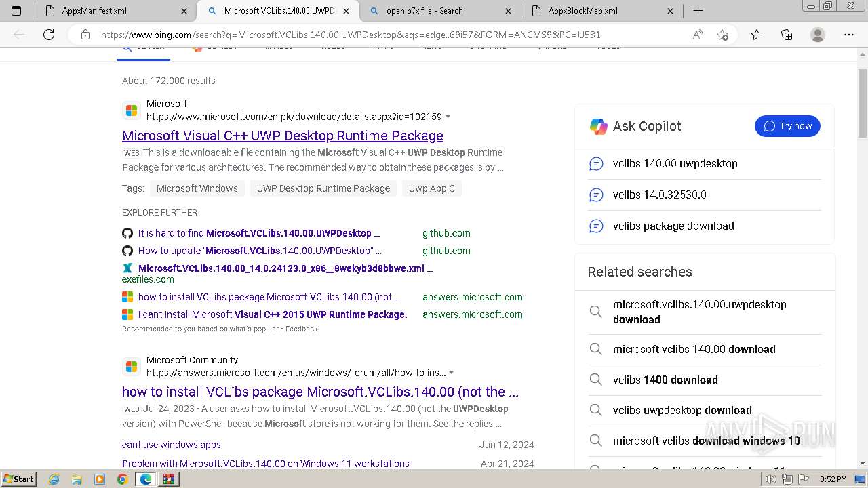This screenshot has height=488, width=868.
Task: Close the Microsoft.VCLibs search tab
Action: 347,11
